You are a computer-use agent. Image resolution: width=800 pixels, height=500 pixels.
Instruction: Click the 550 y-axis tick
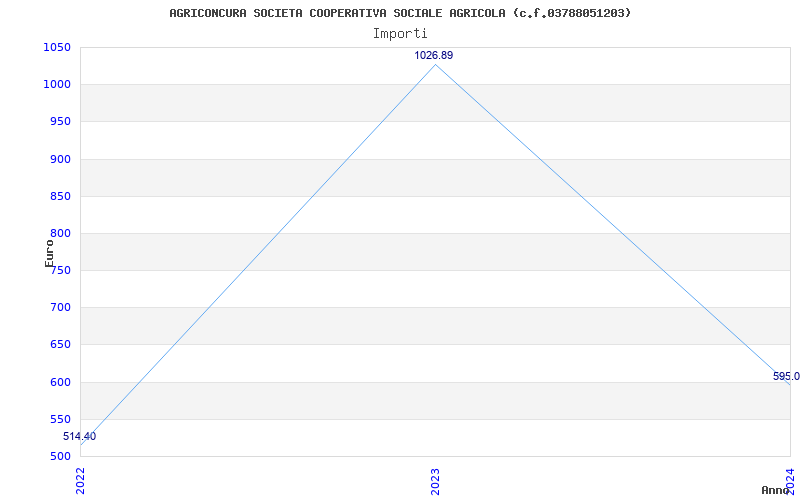pyautogui.click(x=60, y=419)
